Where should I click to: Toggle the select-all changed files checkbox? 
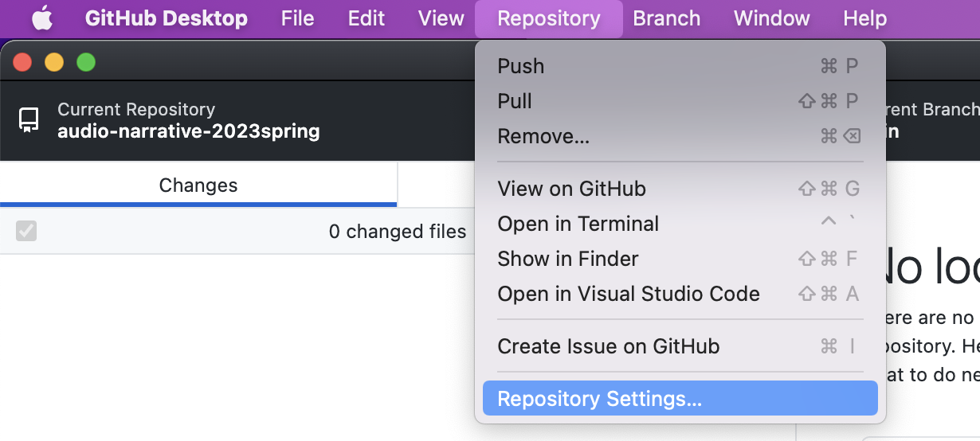tap(26, 231)
